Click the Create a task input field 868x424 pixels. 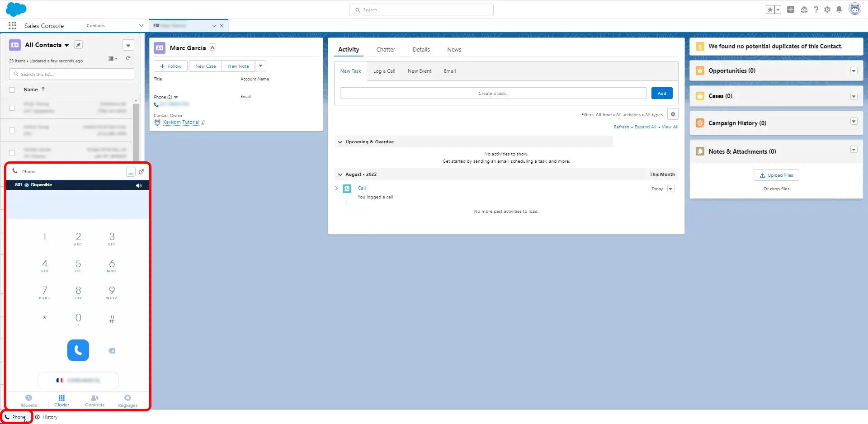493,94
